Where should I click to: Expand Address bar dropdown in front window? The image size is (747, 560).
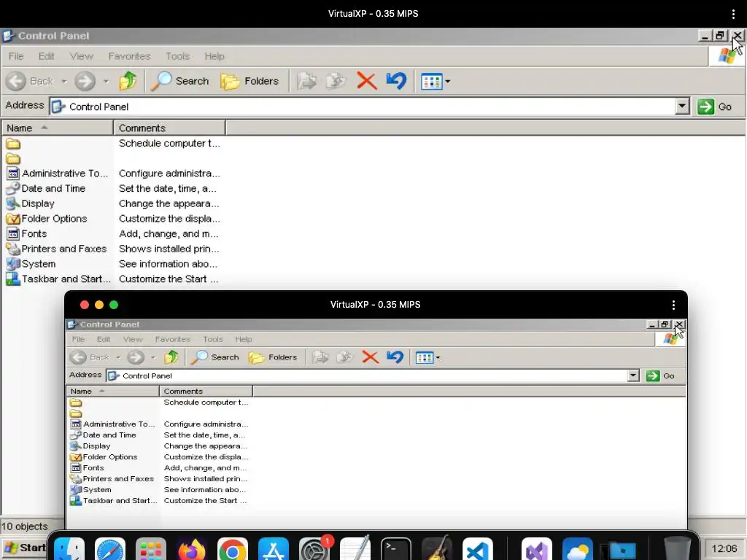point(632,376)
